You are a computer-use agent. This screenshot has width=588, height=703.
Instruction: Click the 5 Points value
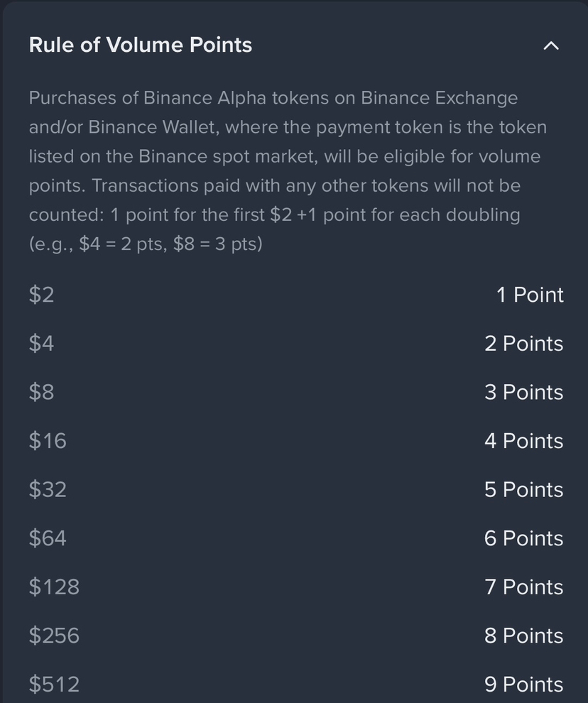pos(523,489)
